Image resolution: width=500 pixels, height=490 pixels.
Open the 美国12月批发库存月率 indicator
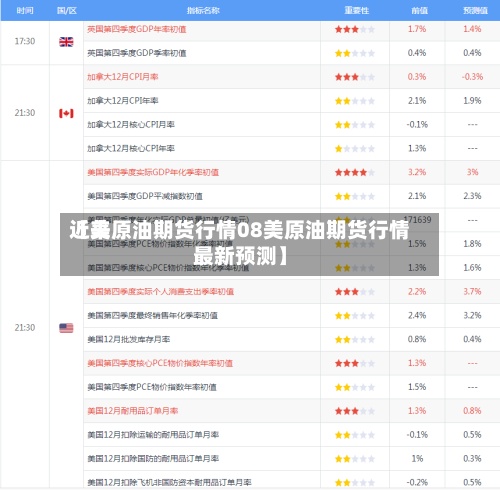point(129,339)
